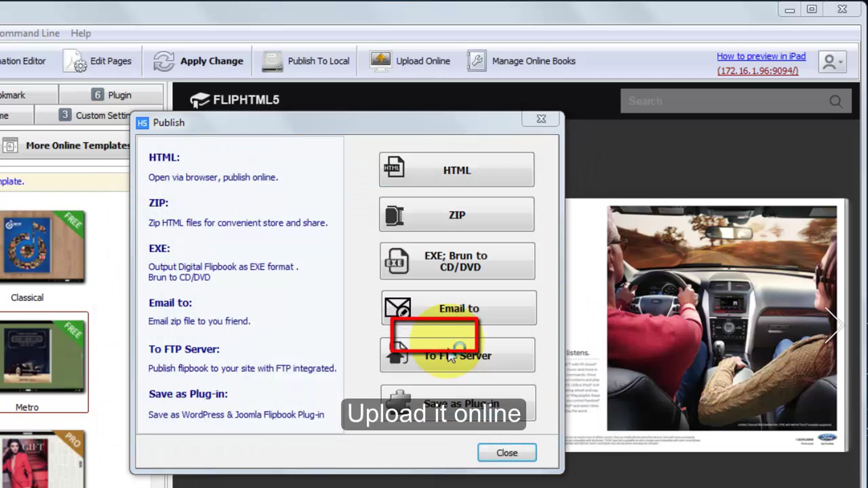This screenshot has height=488, width=868.
Task: Click 'Save as WordPress & Joomla Flipbook Plug-in' text
Action: 236,415
